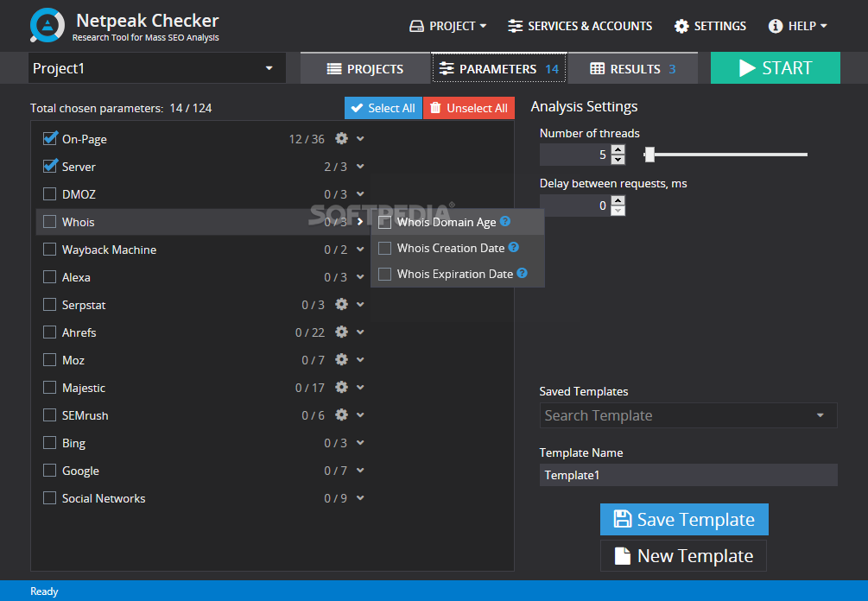Enable the Whois group checkbox
Viewport: 868px width, 601px height.
click(x=50, y=221)
